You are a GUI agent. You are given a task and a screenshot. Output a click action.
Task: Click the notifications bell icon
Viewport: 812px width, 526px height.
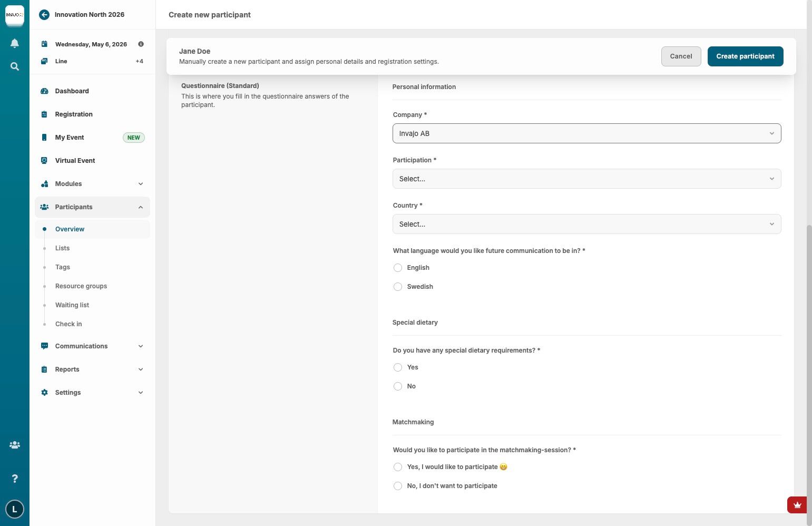pyautogui.click(x=15, y=43)
